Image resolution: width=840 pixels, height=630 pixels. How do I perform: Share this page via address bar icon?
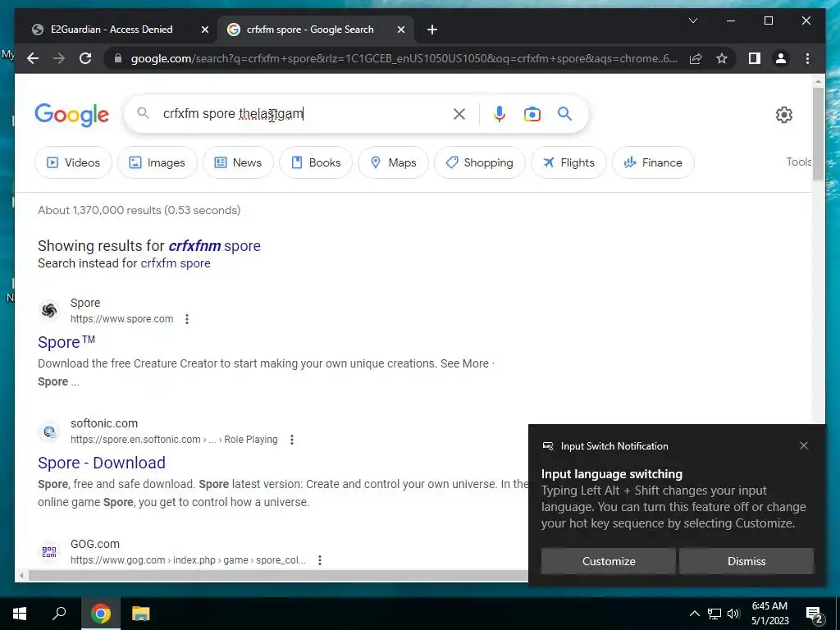click(x=696, y=58)
